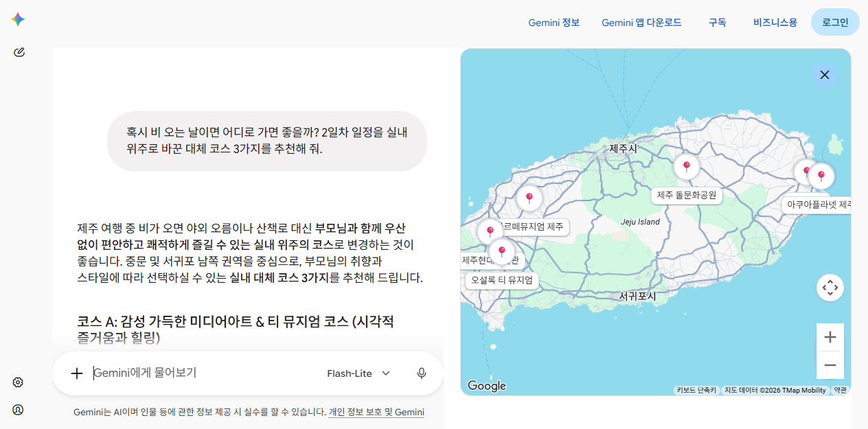Click the user message about rainy day
868x429 pixels.
pyautogui.click(x=267, y=141)
